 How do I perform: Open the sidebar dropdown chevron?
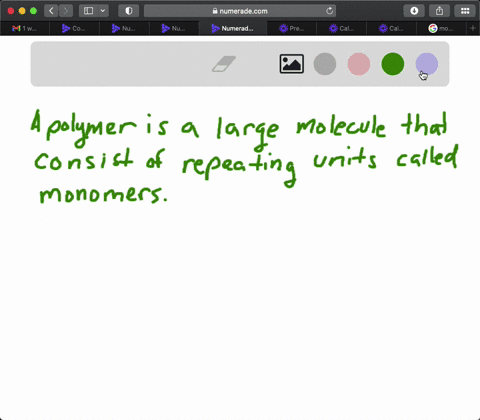pyautogui.click(x=103, y=11)
